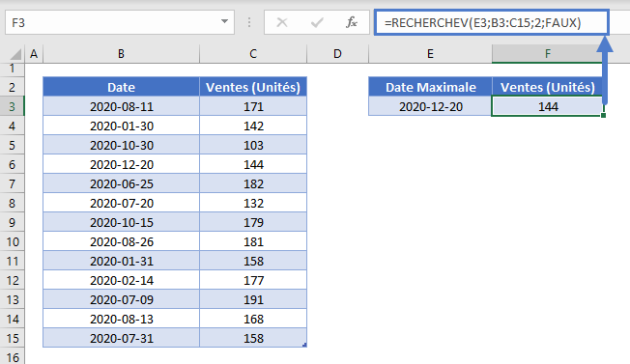Click the Enter checkmark formula button

[317, 22]
